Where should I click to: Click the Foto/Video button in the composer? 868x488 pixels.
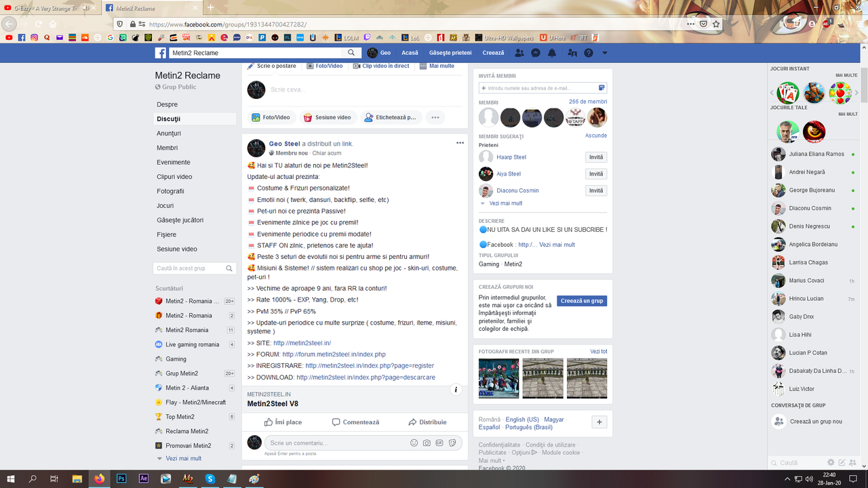(271, 117)
